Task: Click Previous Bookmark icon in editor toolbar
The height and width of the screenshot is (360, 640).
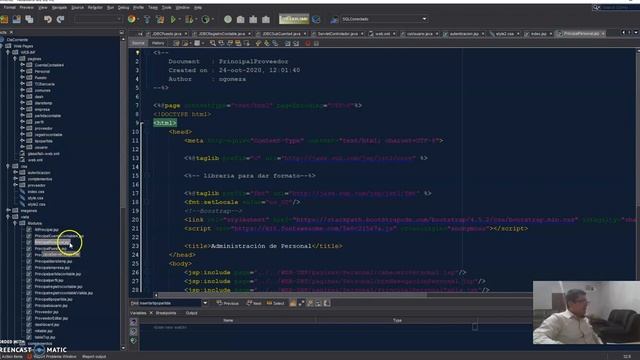Action: [258, 43]
